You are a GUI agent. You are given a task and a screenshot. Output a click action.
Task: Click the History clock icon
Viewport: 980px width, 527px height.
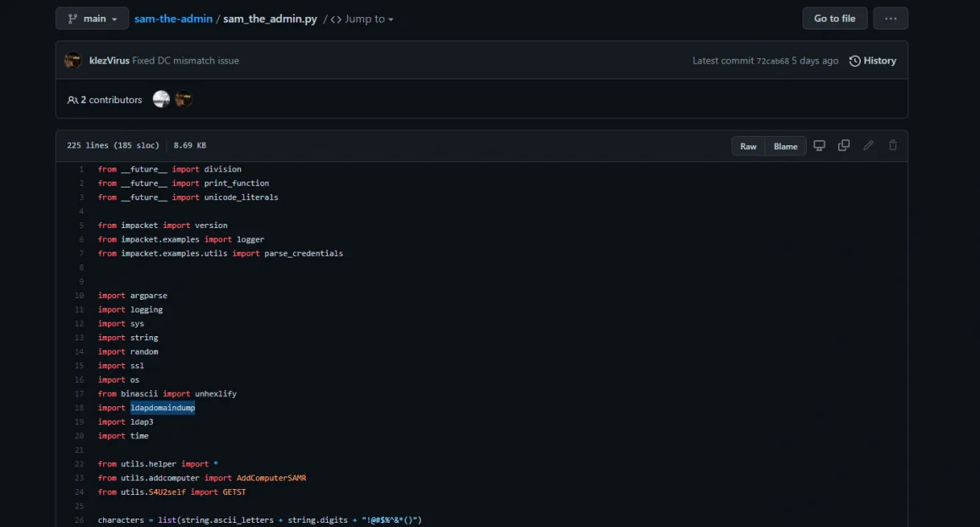[854, 61]
